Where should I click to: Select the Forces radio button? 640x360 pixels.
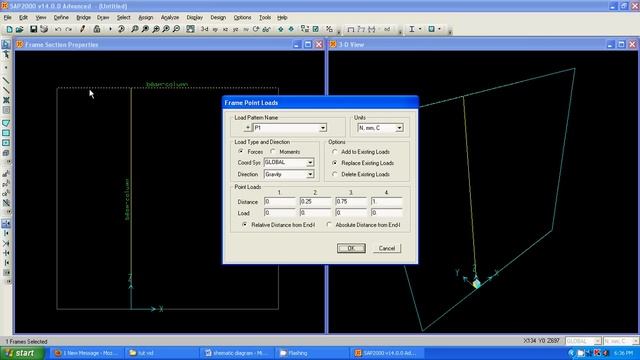[x=241, y=151]
